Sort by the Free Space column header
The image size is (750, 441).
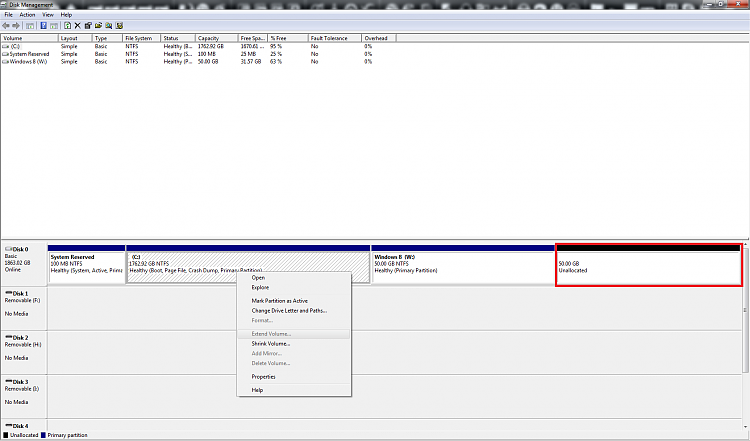(253, 38)
